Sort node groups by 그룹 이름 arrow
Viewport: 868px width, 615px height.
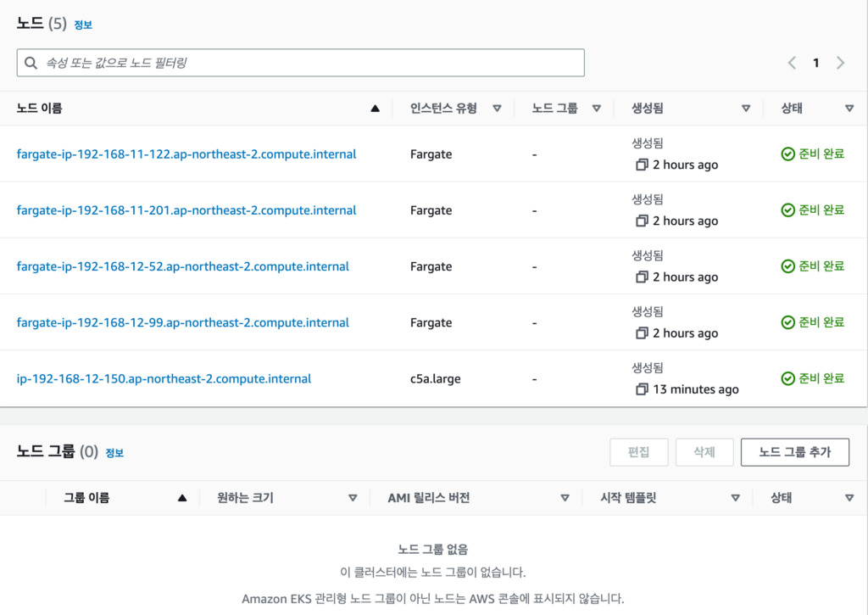click(181, 498)
